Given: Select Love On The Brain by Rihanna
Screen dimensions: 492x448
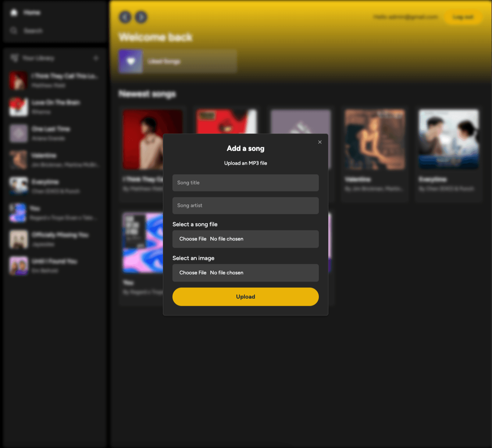Looking at the screenshot, I should (x=55, y=107).
